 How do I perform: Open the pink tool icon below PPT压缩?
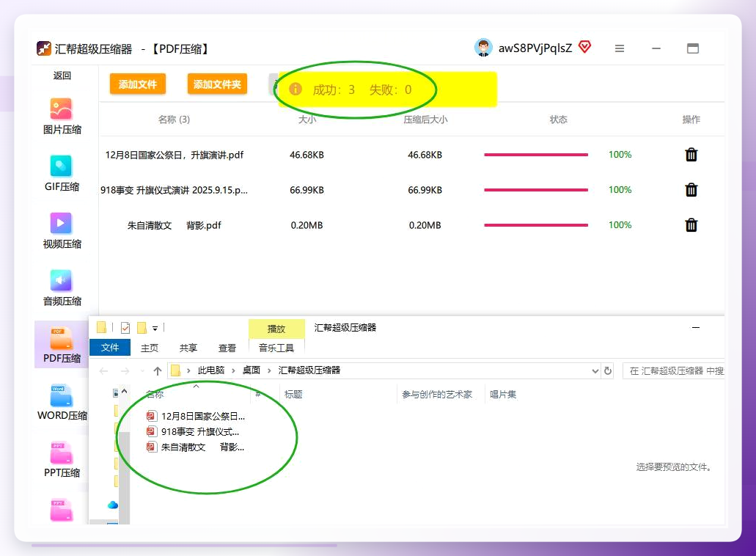click(62, 511)
